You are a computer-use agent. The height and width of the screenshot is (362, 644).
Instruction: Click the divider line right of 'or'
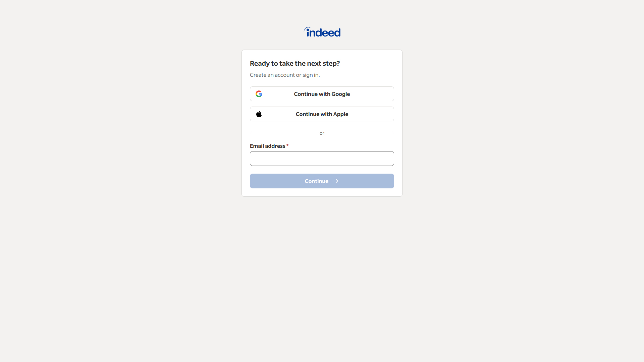(361, 133)
